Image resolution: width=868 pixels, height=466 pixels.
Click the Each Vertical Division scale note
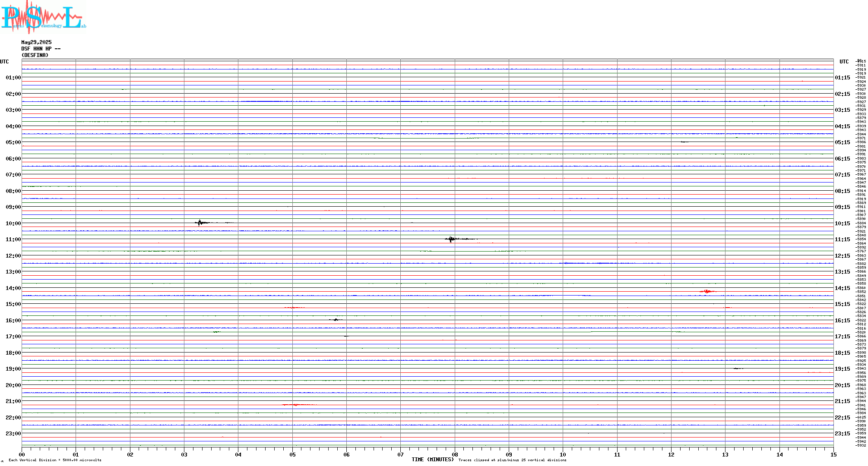point(55,460)
